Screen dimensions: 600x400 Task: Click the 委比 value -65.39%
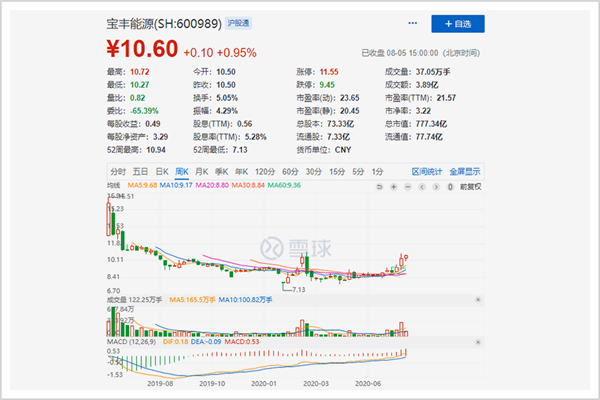144,111
